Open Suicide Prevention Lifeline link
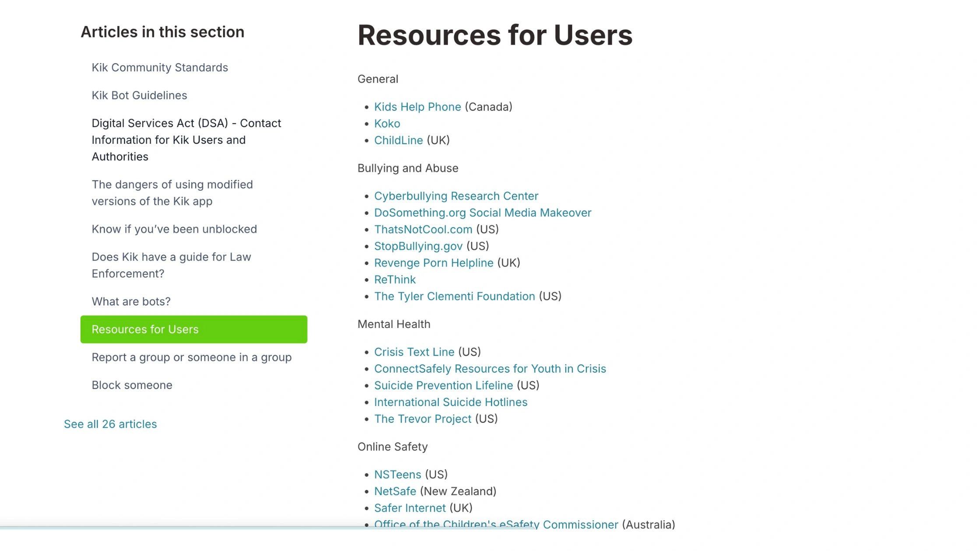 pos(443,386)
